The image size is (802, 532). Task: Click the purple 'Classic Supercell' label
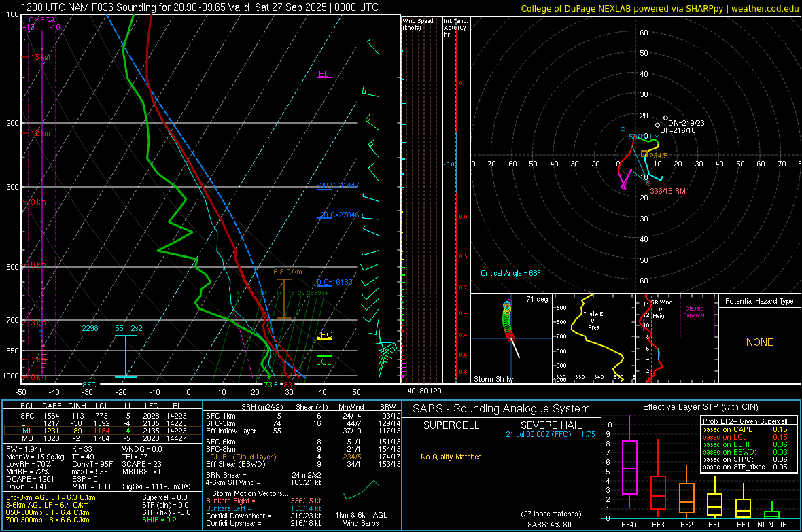click(x=694, y=312)
